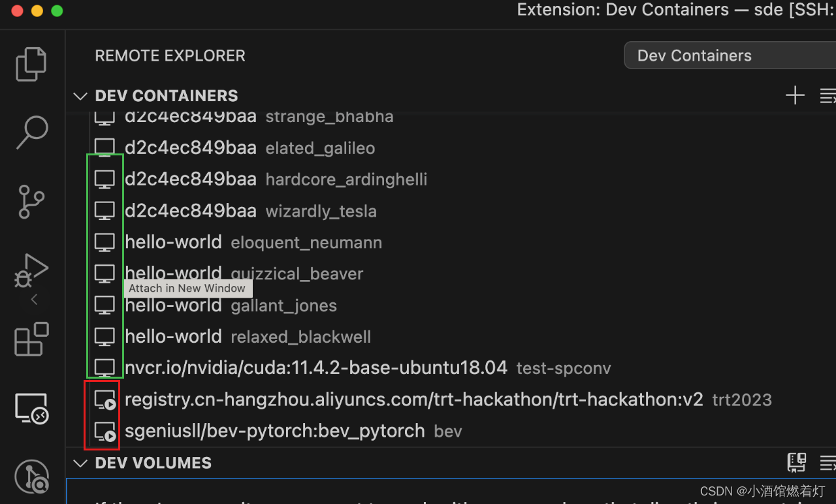This screenshot has height=504, width=836.
Task: Click the container icon for elated_galileo
Action: 104,148
